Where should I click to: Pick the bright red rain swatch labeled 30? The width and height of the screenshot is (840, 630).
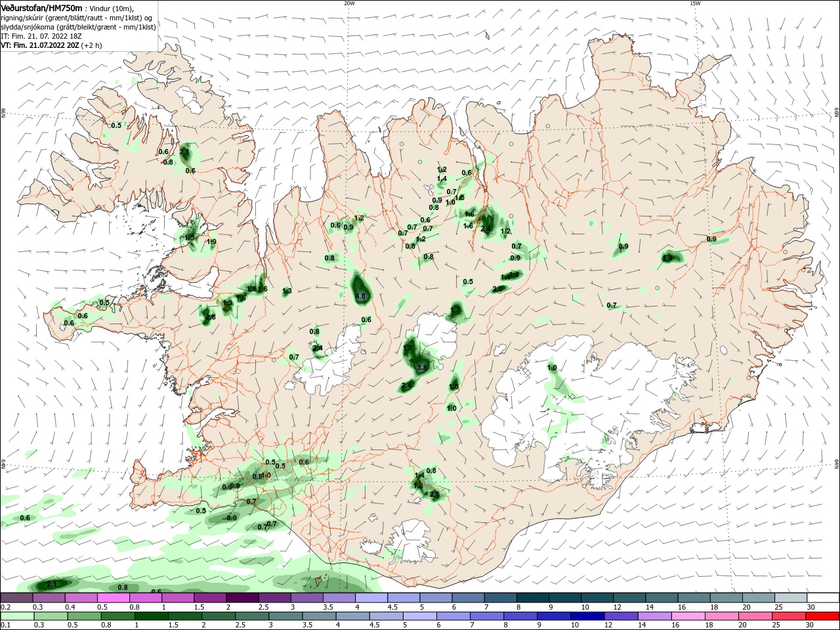tap(822, 616)
